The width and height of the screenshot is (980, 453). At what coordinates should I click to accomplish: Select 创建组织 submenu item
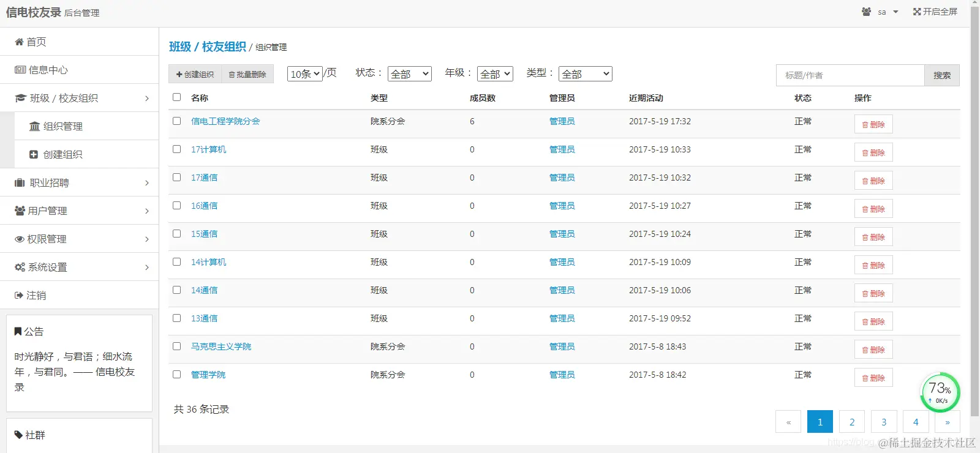click(x=86, y=154)
